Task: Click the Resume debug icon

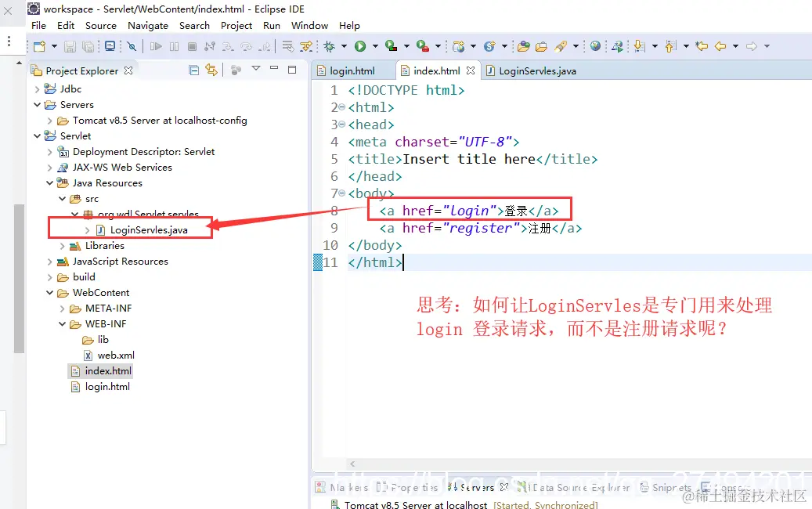Action: point(156,47)
